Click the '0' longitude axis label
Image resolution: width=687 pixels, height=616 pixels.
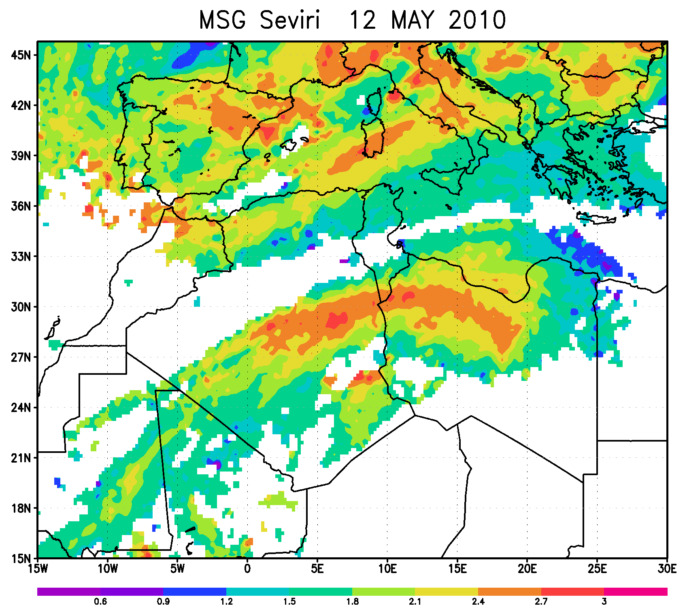(247, 569)
